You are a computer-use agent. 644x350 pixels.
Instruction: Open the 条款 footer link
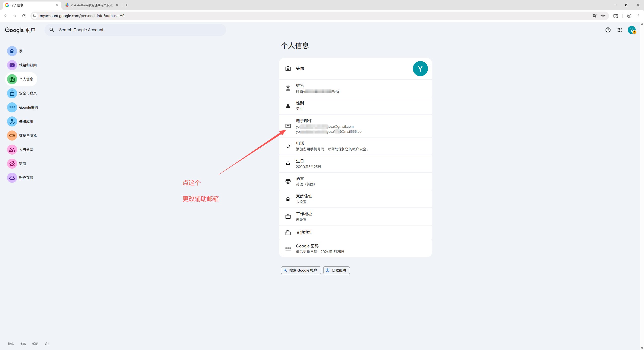coord(23,344)
